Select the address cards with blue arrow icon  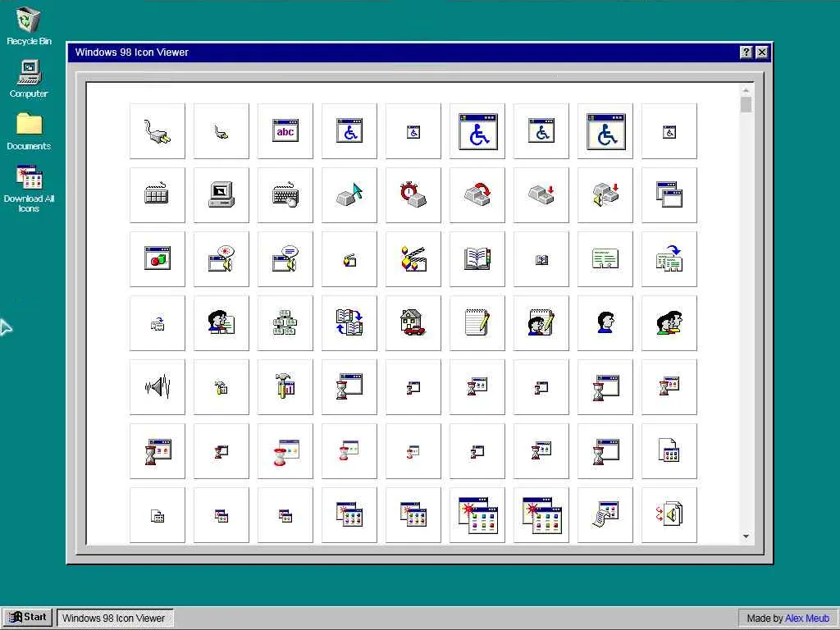[x=669, y=259]
